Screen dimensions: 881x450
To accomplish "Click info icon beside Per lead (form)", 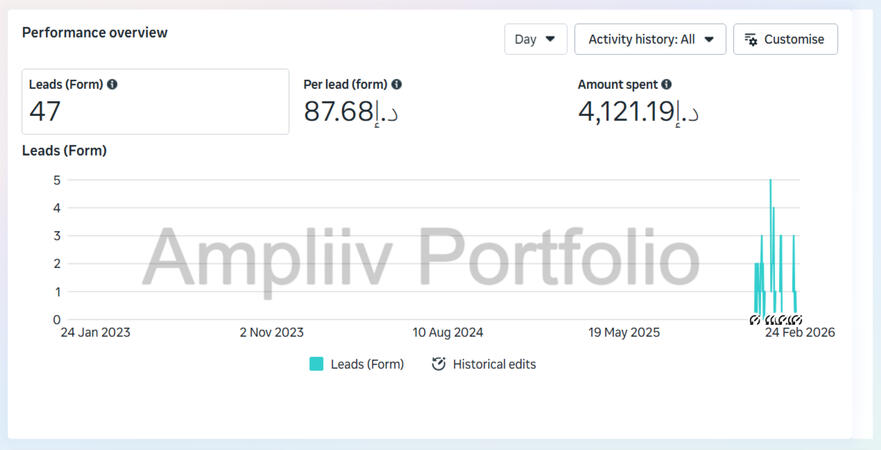I will [397, 85].
